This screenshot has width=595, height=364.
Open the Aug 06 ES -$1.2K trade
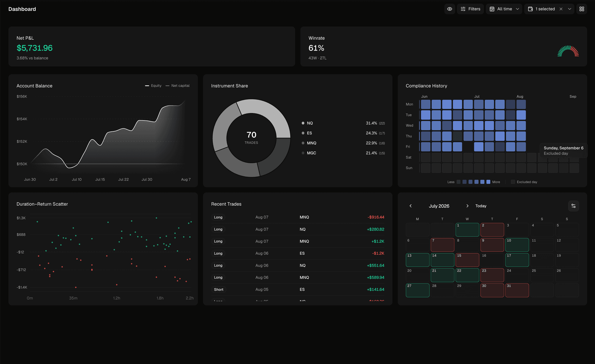click(x=298, y=253)
